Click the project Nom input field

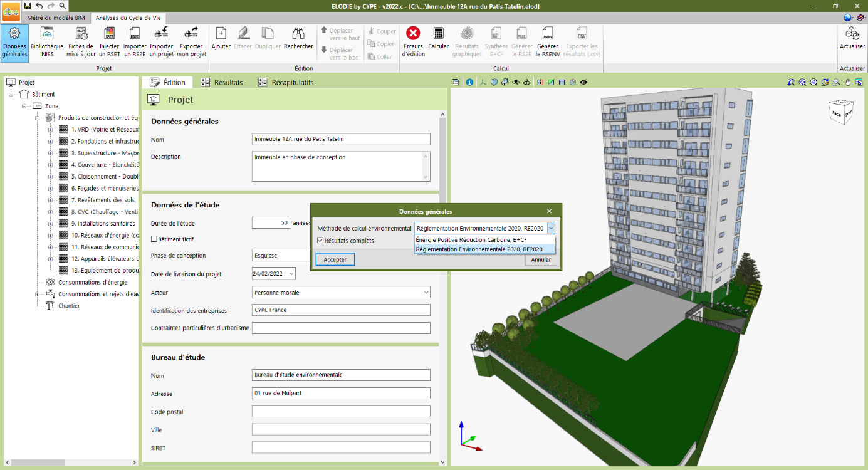pos(341,139)
